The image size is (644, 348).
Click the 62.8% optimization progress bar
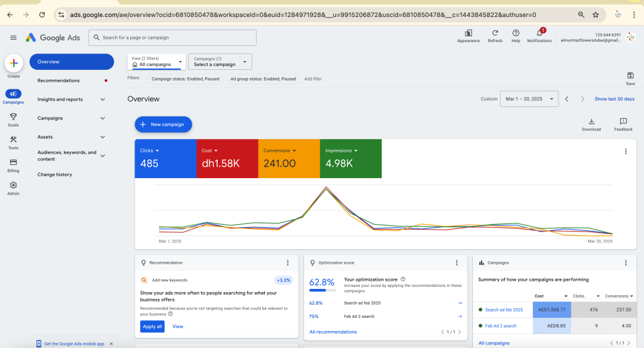(x=323, y=291)
